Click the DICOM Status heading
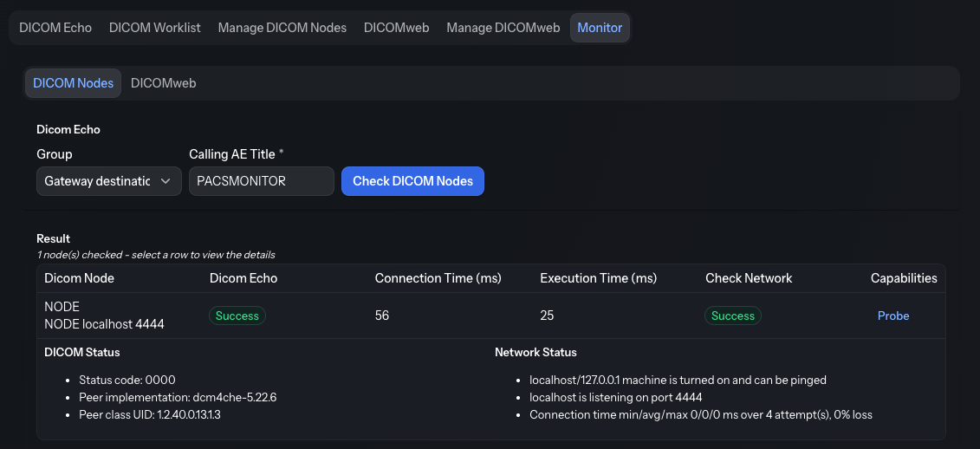 81,352
